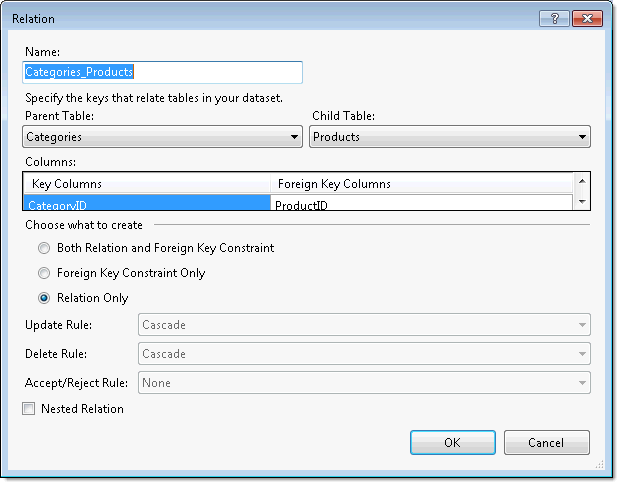Open the Parent Table dropdown
The image size is (619, 484).
point(162,137)
